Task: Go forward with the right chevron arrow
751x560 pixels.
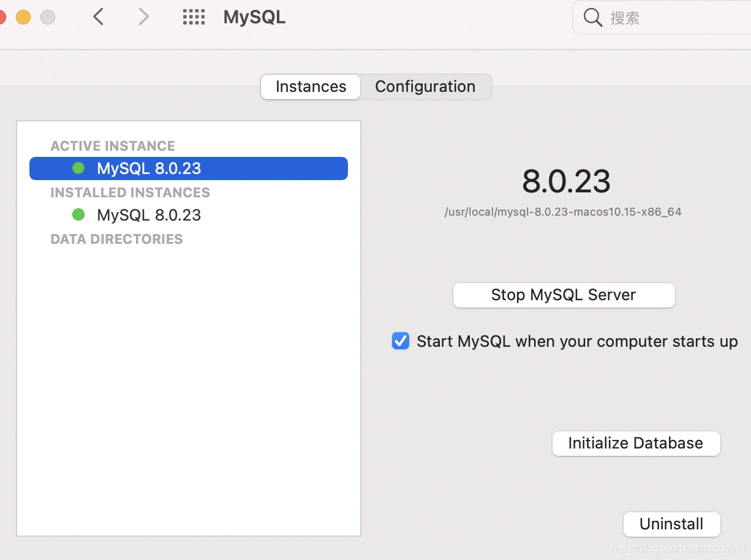Action: 144,17
